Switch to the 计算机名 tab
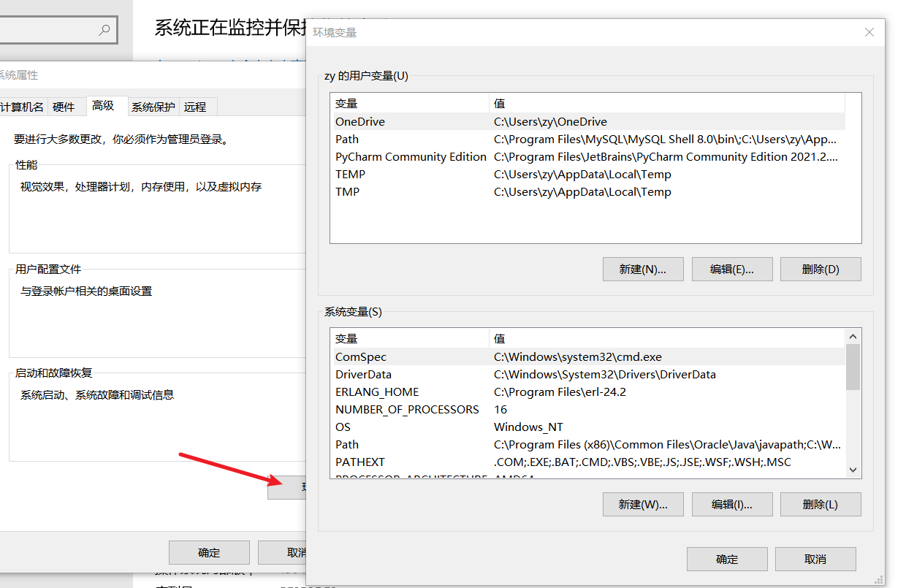The width and height of the screenshot is (906, 588). point(22,107)
